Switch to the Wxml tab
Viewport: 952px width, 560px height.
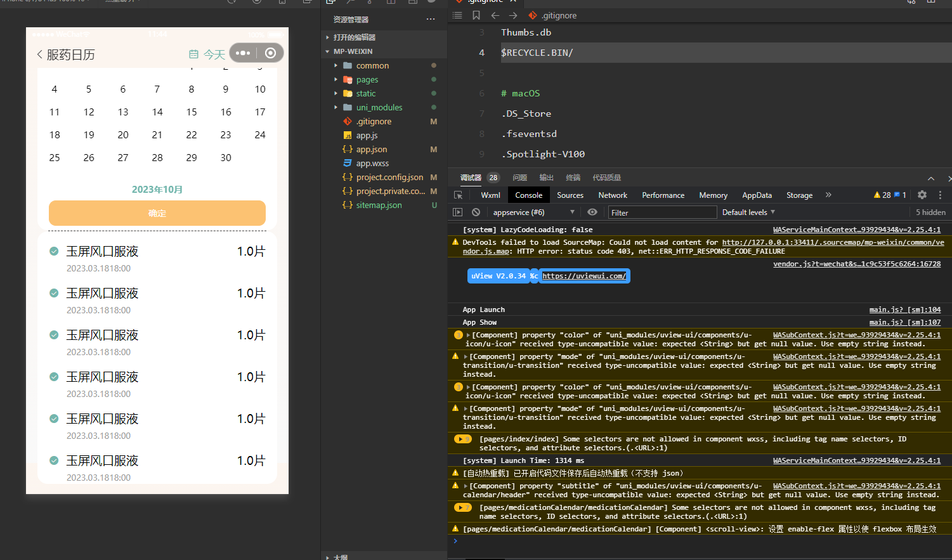490,195
